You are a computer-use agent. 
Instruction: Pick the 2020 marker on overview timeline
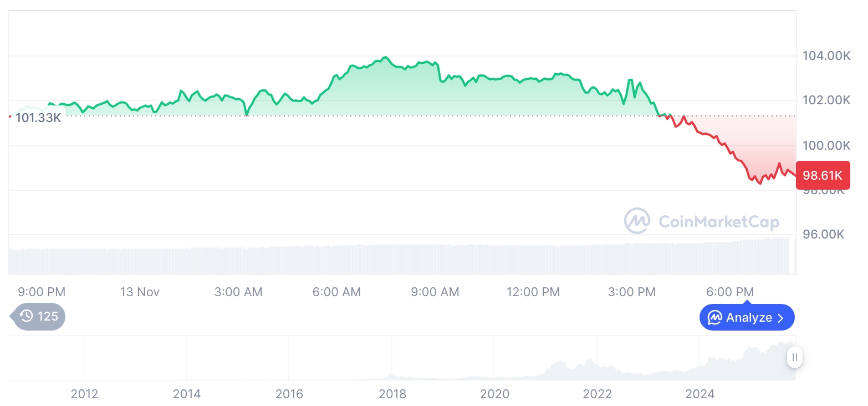494,394
